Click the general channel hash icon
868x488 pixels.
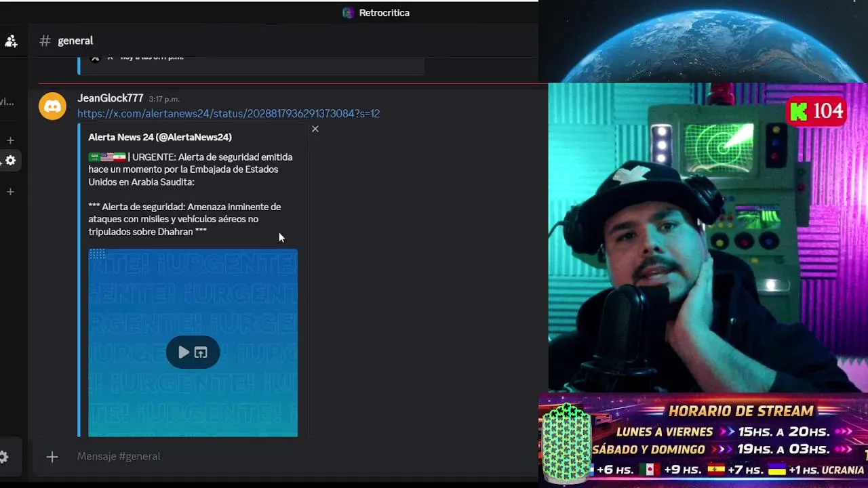click(x=45, y=41)
